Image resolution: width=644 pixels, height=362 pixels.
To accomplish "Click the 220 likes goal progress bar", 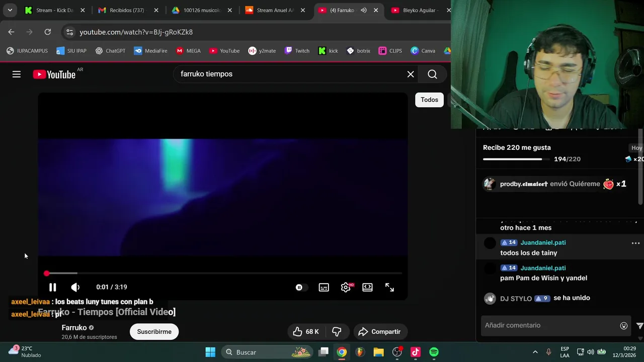I will coord(516,159).
